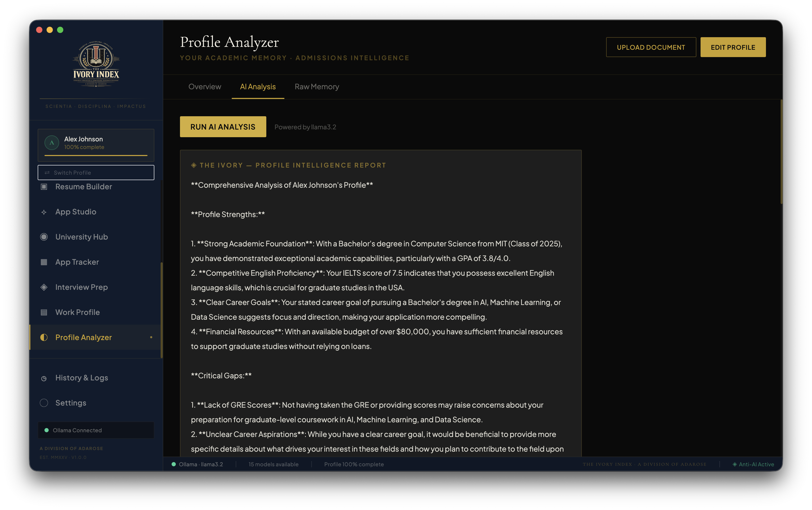
Task: Click the University Hub circle icon
Action: pyautogui.click(x=44, y=237)
